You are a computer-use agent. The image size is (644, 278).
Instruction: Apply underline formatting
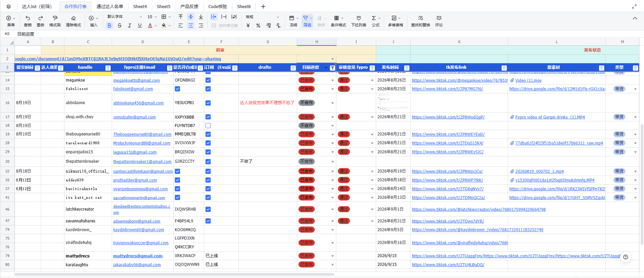pos(140,25)
